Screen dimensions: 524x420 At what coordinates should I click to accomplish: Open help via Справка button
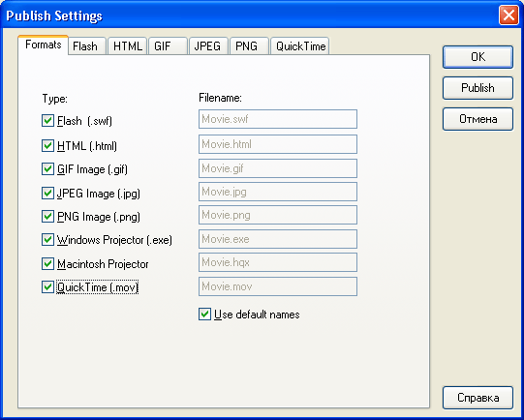tap(478, 398)
